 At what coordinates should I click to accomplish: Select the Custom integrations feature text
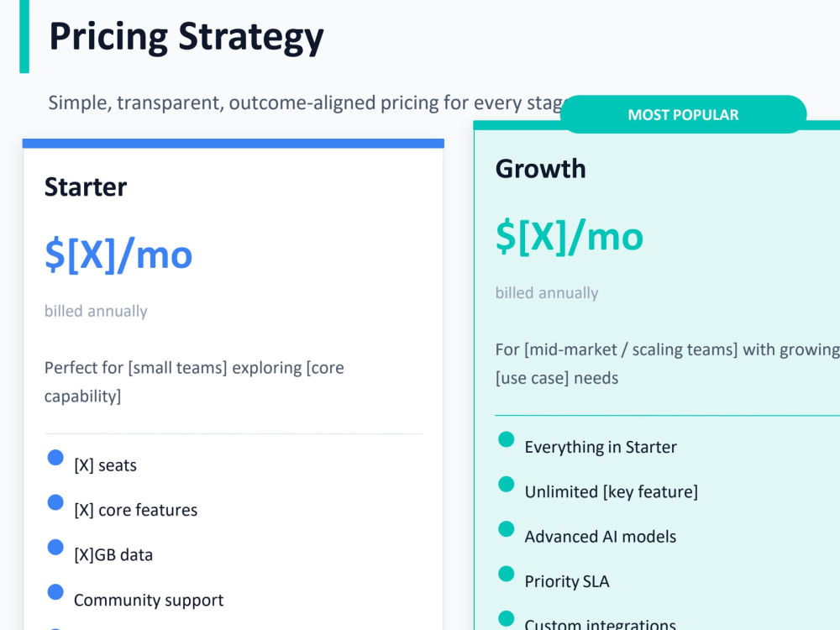[600, 624]
